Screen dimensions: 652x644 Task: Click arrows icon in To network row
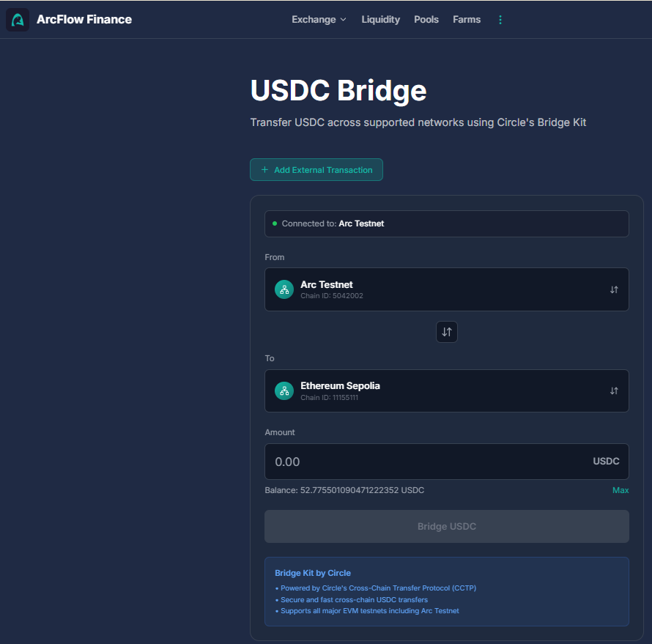(614, 391)
